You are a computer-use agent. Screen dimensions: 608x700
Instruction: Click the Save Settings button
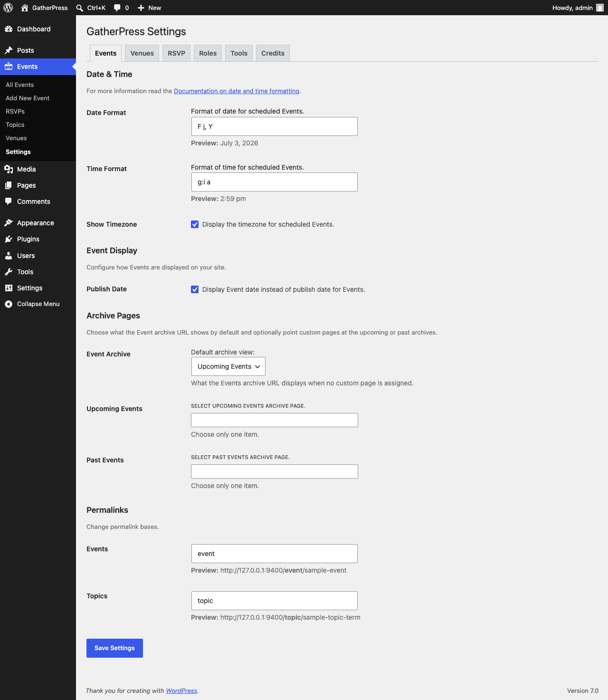click(114, 648)
